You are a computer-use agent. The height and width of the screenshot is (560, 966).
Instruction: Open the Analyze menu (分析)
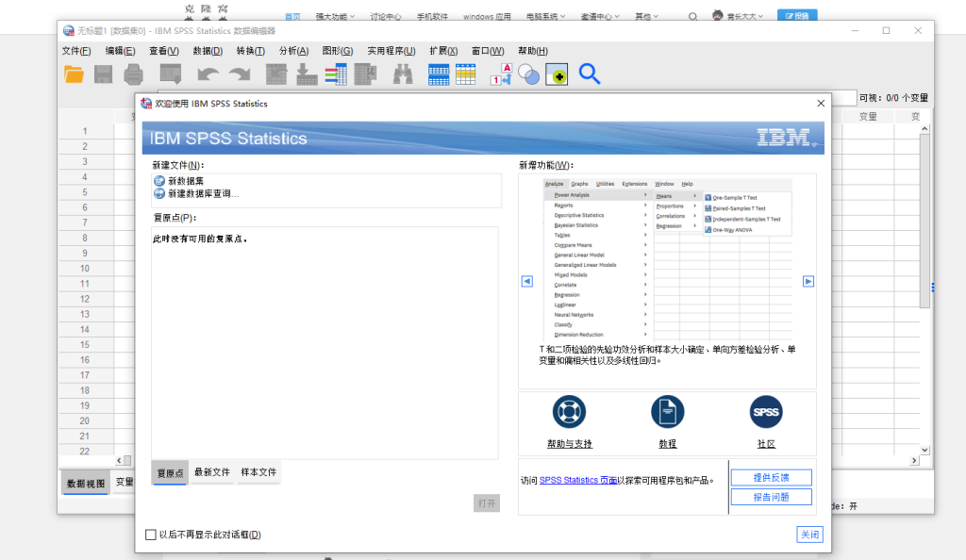(x=294, y=51)
